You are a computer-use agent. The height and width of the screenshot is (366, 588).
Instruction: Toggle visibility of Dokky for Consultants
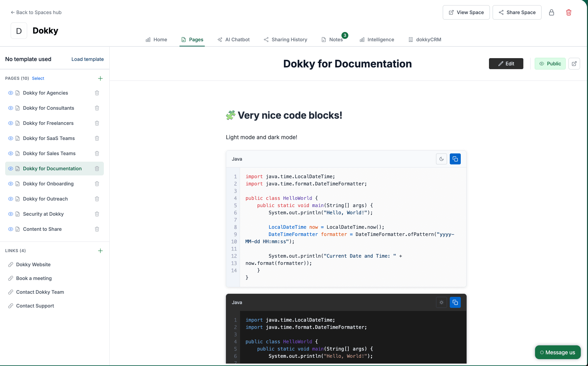pyautogui.click(x=11, y=108)
